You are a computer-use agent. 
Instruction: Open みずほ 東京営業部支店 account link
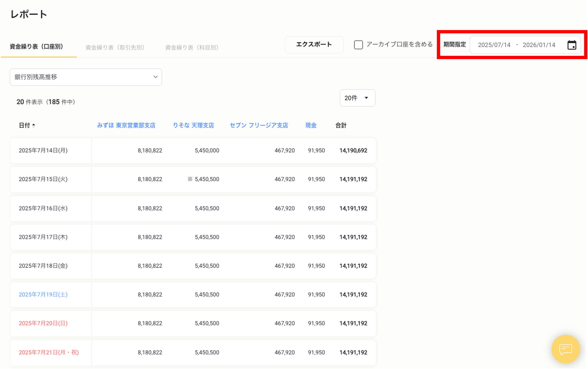[126, 125]
